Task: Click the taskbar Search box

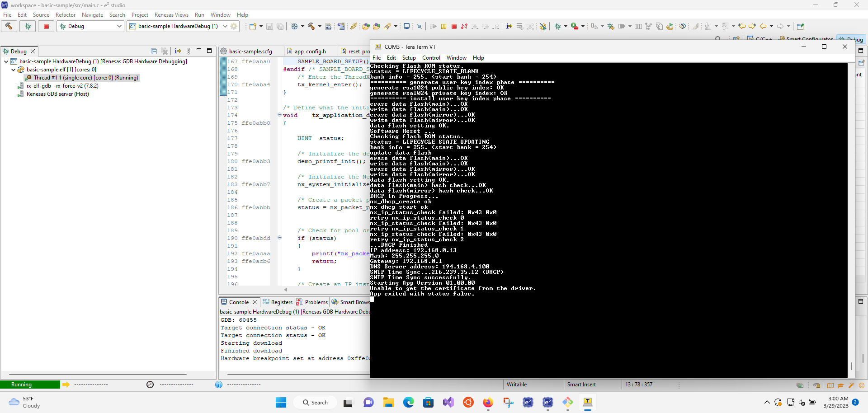Action: [315, 402]
